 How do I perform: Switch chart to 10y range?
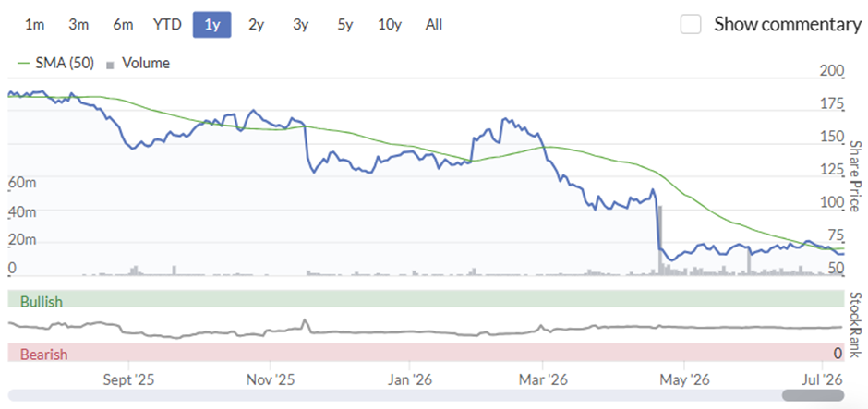pos(390,25)
